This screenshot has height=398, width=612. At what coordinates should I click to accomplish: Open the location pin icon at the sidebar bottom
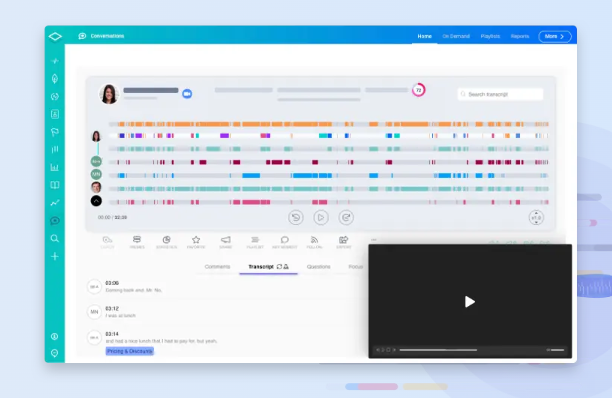point(55,353)
